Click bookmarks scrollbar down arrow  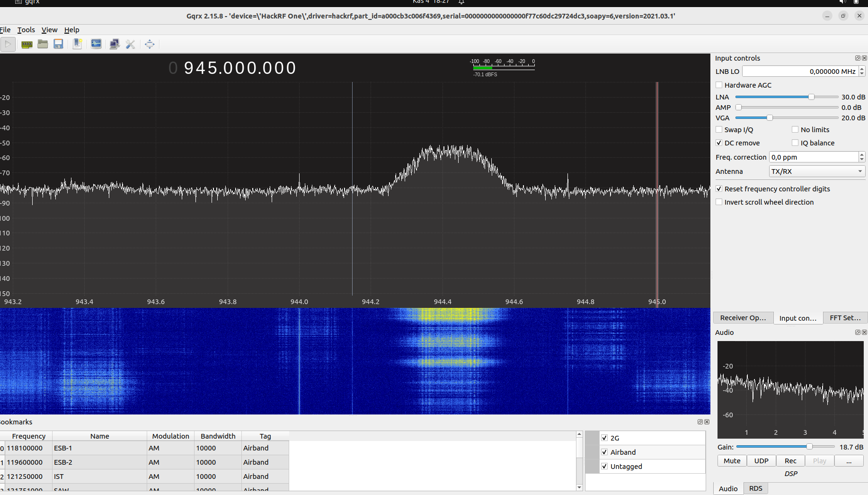(x=579, y=487)
